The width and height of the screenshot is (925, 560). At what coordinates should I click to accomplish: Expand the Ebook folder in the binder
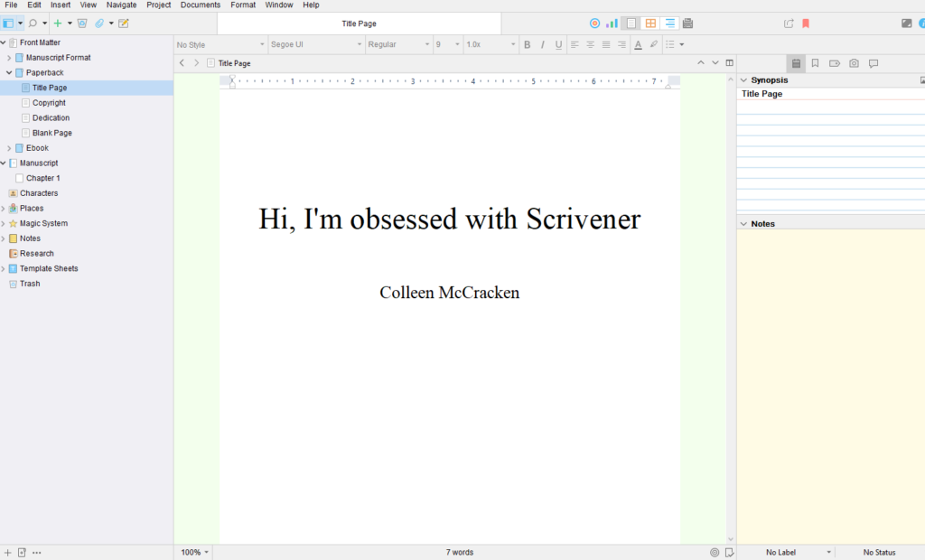(x=11, y=147)
